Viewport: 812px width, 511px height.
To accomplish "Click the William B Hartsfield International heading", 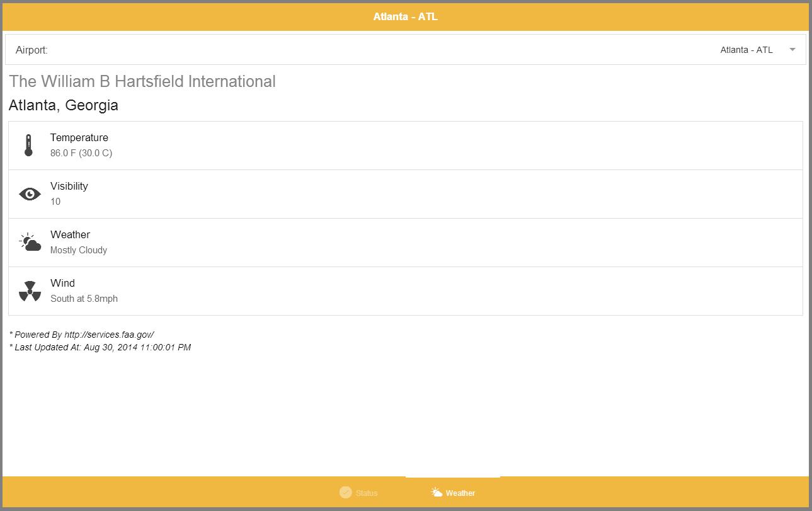I will (142, 81).
